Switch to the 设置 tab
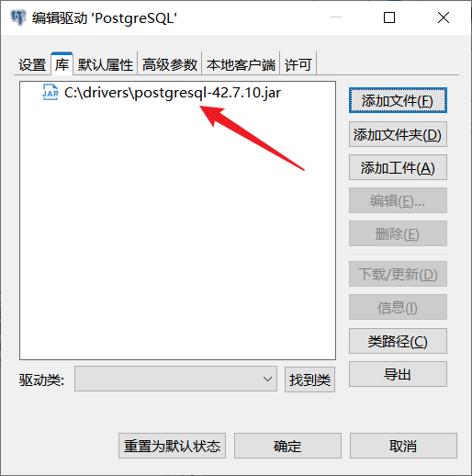This screenshot has width=472, height=476. coord(32,64)
